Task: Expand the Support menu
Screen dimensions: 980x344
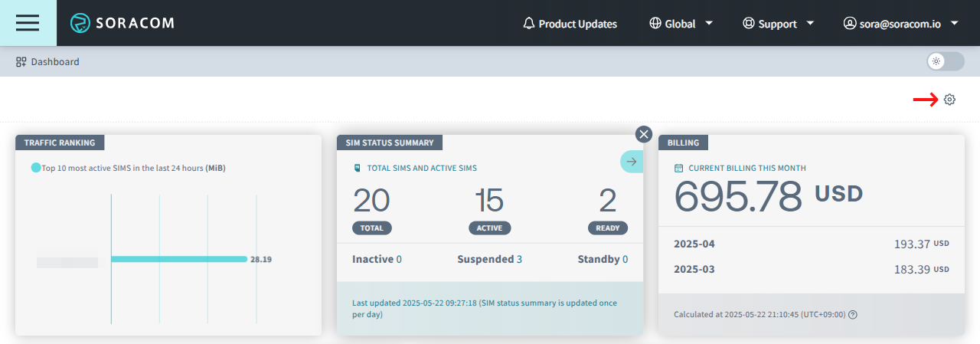Action: [778, 24]
